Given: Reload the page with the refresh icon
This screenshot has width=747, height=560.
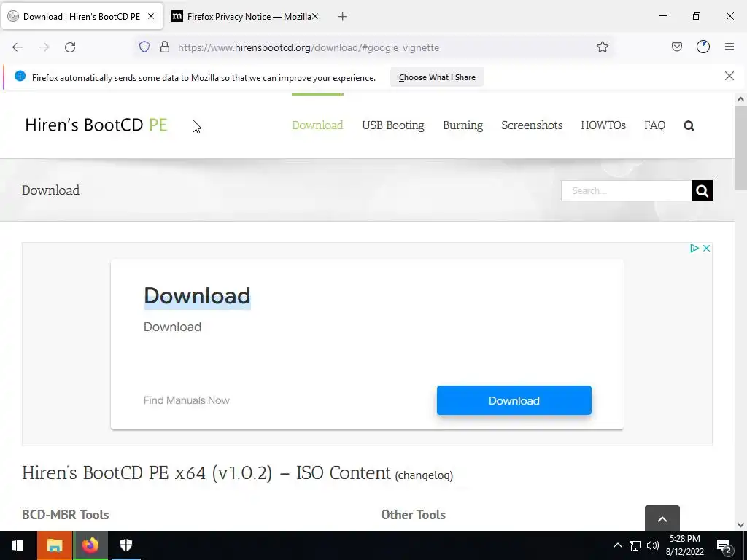Looking at the screenshot, I should [x=70, y=47].
